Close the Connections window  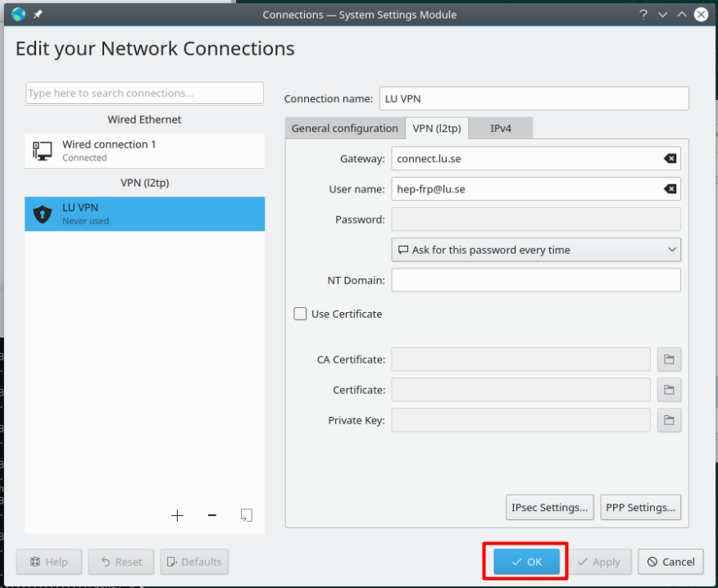tap(701, 15)
